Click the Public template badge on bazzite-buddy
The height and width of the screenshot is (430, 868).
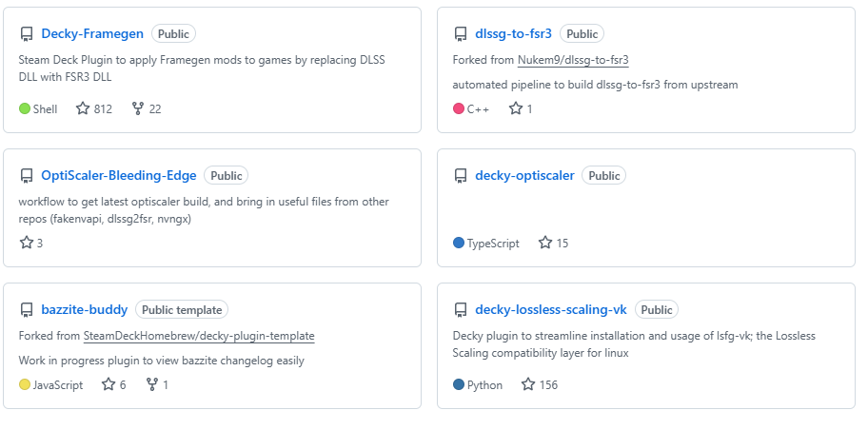(182, 309)
